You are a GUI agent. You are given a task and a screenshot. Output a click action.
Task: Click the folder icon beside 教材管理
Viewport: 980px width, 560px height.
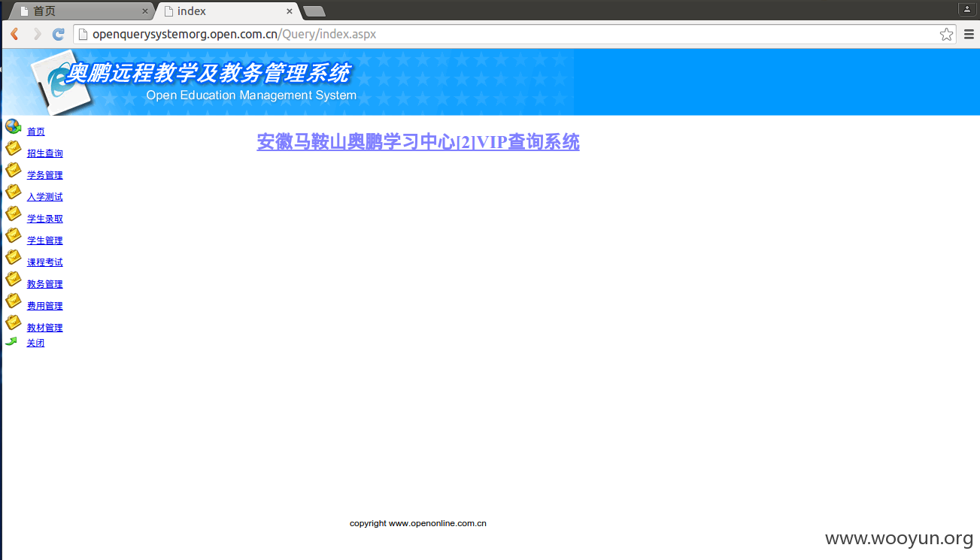tap(13, 322)
